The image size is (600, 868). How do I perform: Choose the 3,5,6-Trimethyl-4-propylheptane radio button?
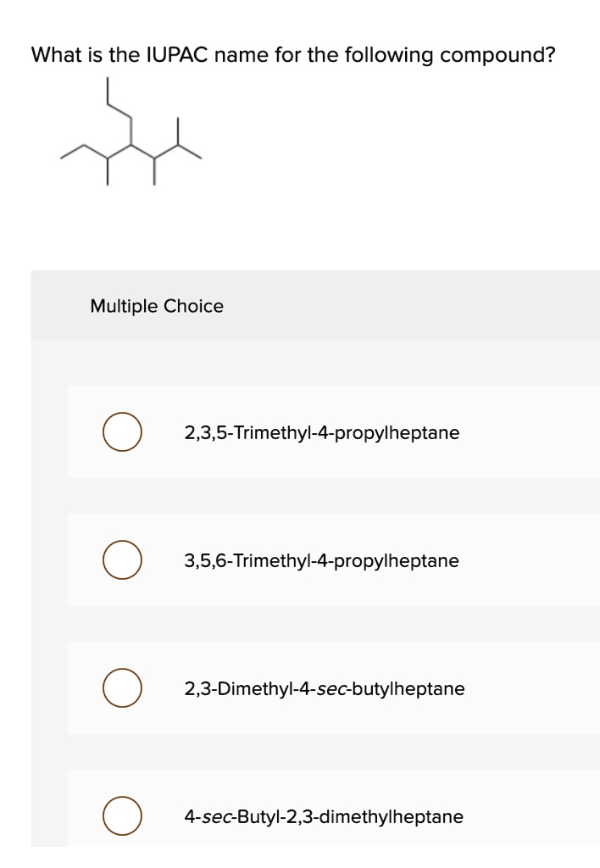tap(122, 560)
